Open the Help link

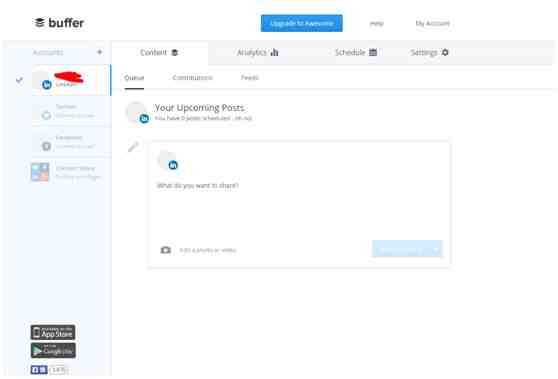click(x=377, y=23)
